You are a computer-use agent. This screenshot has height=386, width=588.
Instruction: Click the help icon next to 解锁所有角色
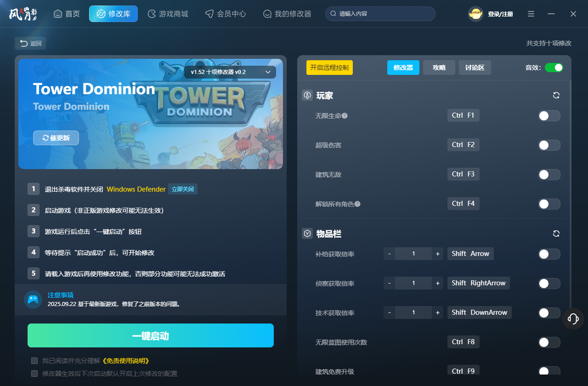tap(357, 204)
